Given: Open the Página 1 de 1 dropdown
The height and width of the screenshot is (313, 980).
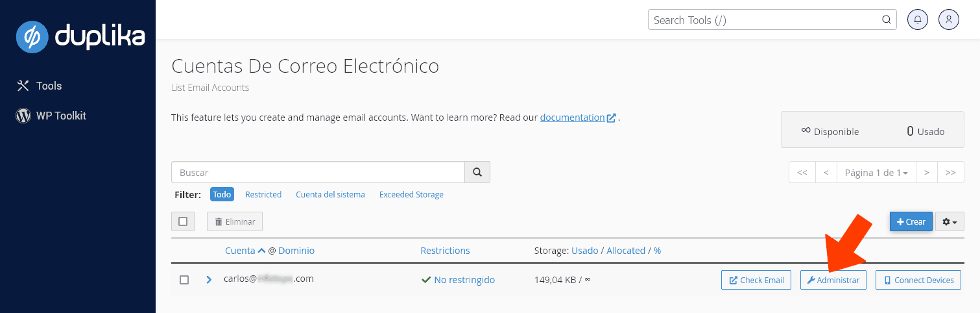Looking at the screenshot, I should [876, 173].
